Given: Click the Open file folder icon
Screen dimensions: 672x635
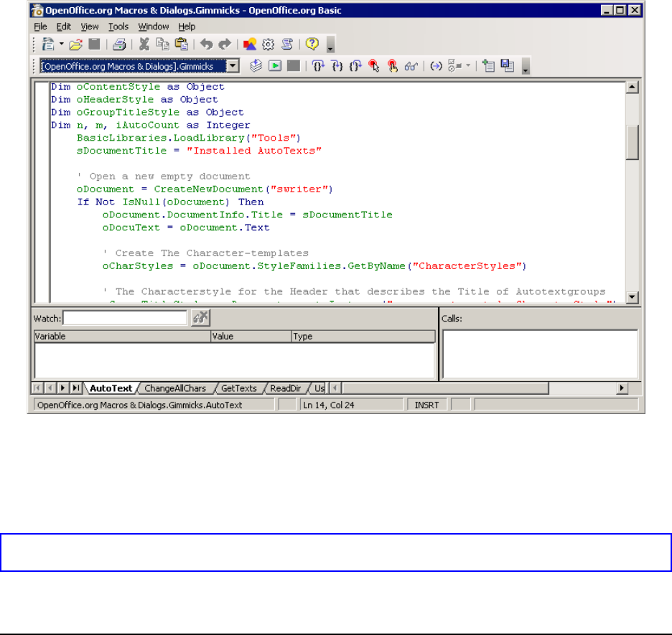Looking at the screenshot, I should point(75,44).
